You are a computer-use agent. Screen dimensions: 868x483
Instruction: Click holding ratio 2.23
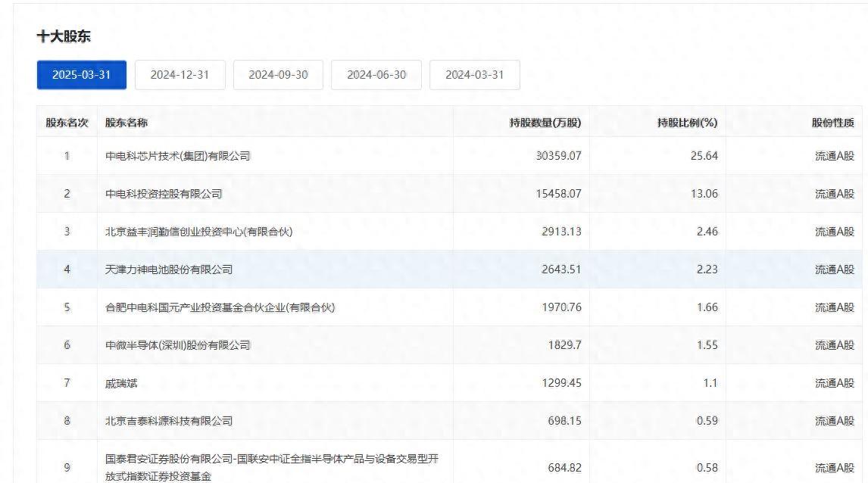point(707,270)
